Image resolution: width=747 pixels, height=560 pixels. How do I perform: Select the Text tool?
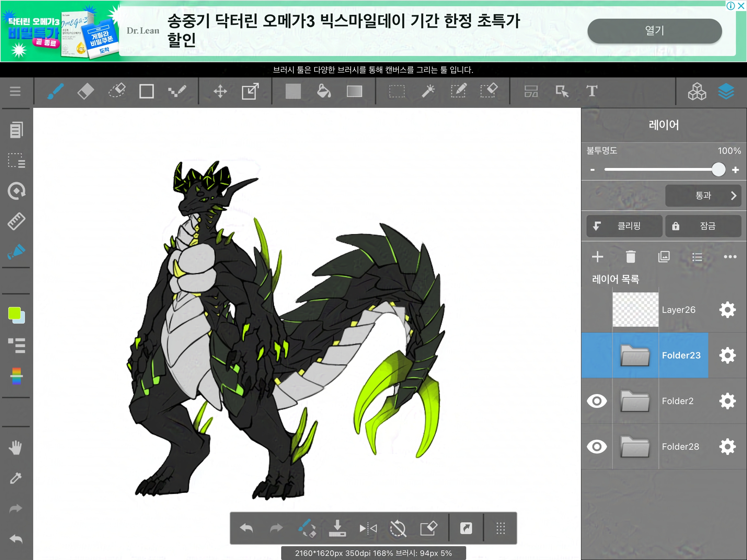591,92
